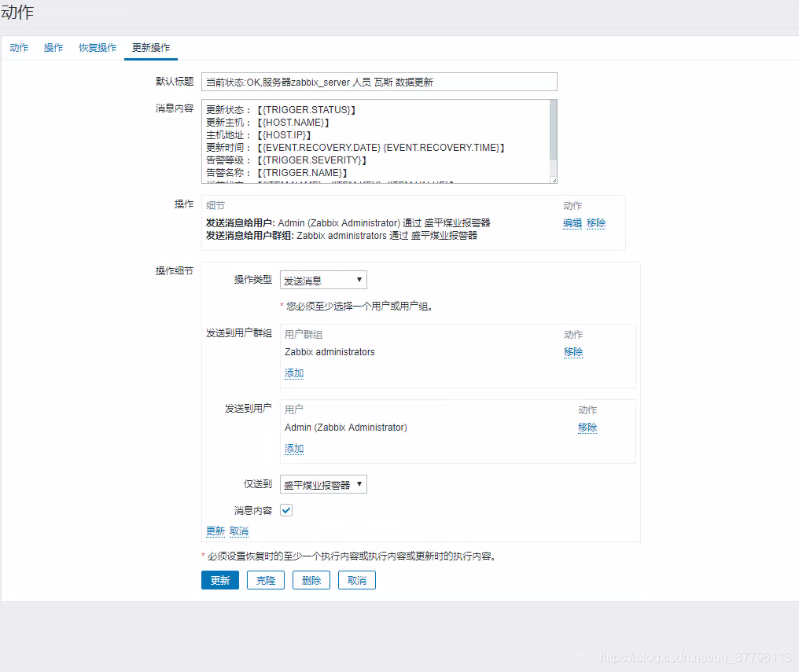Click the bottom 取消 button
Image resolution: width=799 pixels, height=672 pixels.
pos(357,580)
